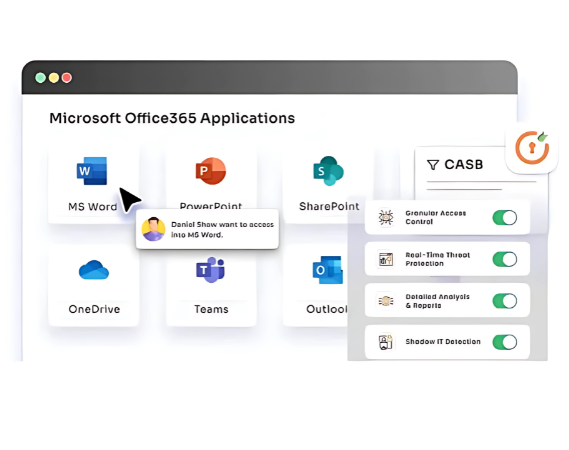569x450 pixels.
Task: Click the green window control dot
Action: (40, 78)
